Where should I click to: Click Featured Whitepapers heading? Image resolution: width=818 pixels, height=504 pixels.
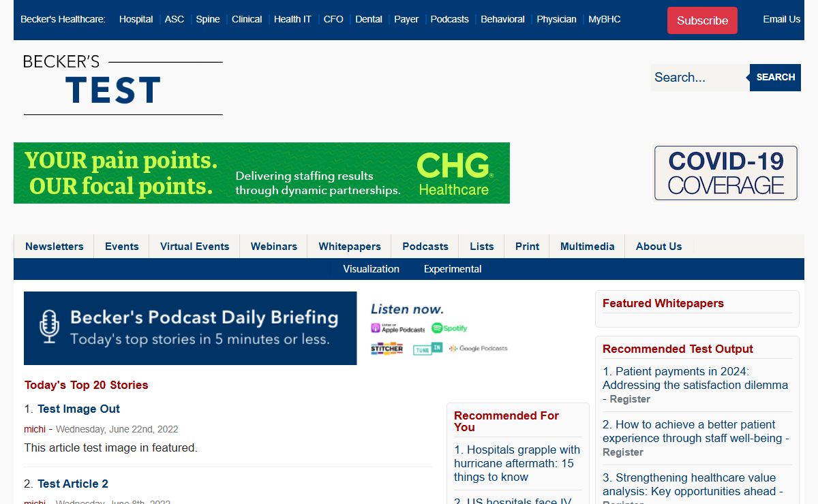coord(663,303)
